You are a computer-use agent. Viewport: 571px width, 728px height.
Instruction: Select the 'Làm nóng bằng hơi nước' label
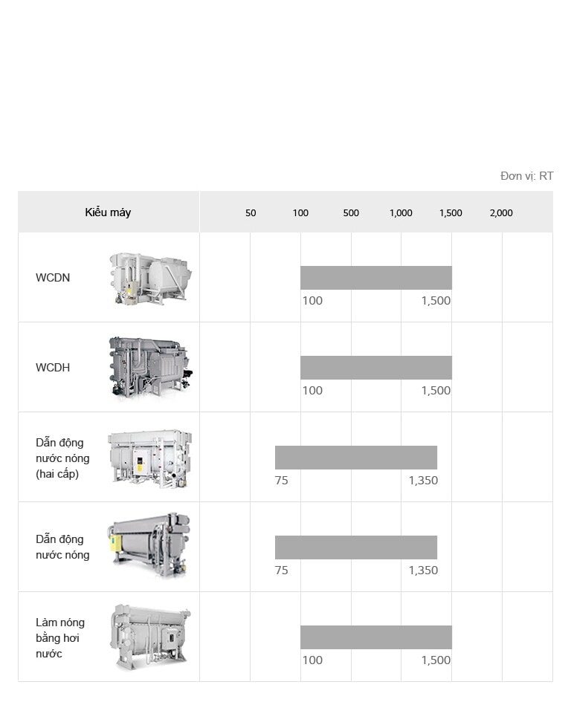pos(60,638)
